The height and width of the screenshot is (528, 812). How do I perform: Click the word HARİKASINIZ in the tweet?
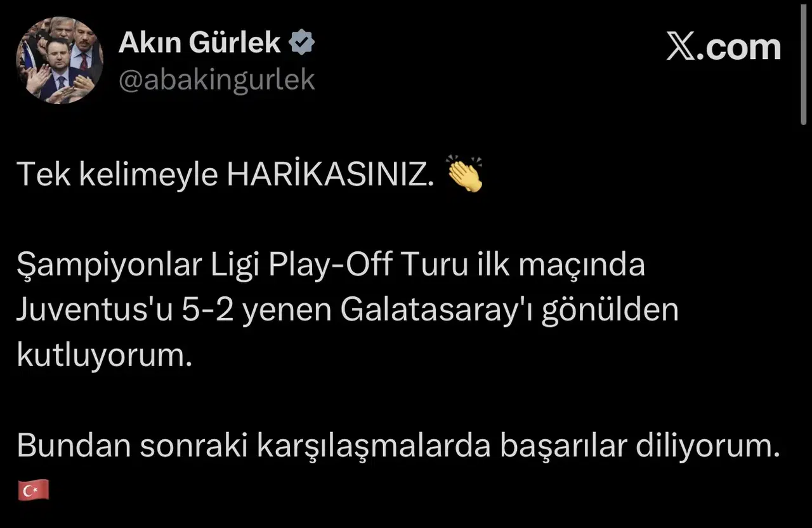pos(331,176)
